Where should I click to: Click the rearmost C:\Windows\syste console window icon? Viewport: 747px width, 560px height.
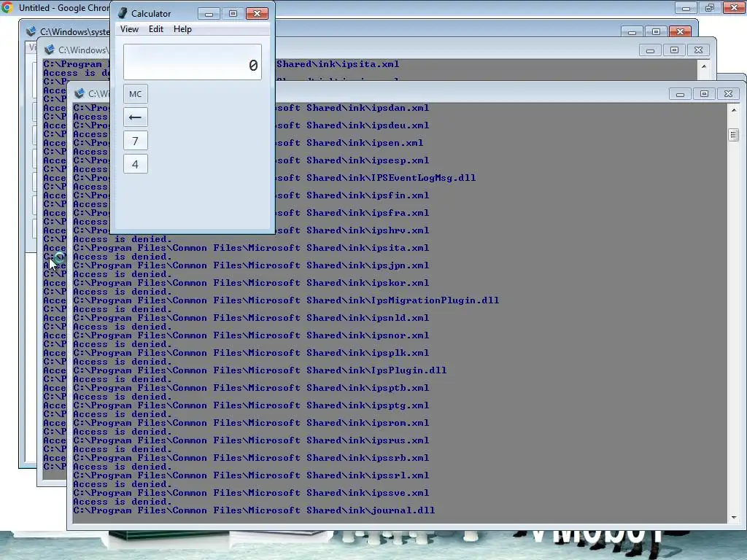[31, 31]
